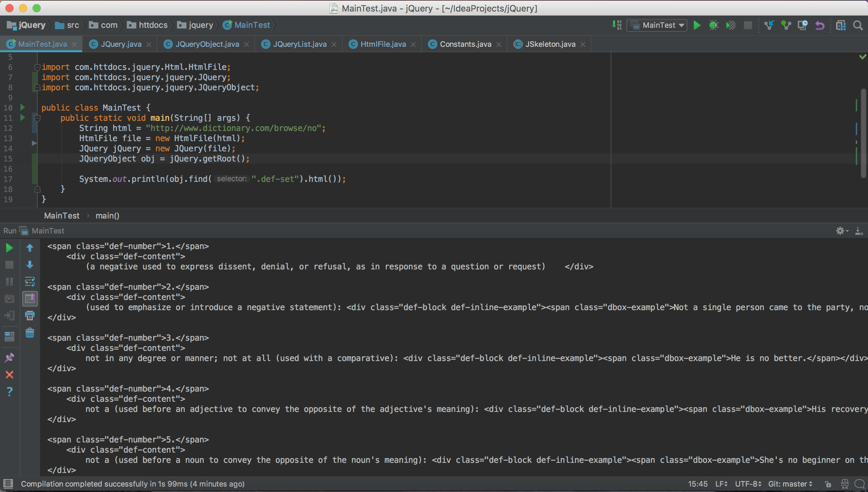Click the Update Project VCS icon
The image size is (868, 492).
pos(769,25)
